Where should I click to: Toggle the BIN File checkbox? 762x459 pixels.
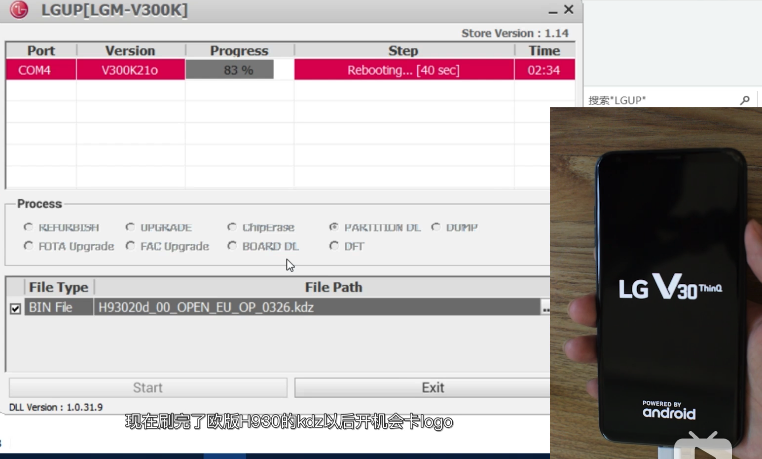pyautogui.click(x=15, y=308)
